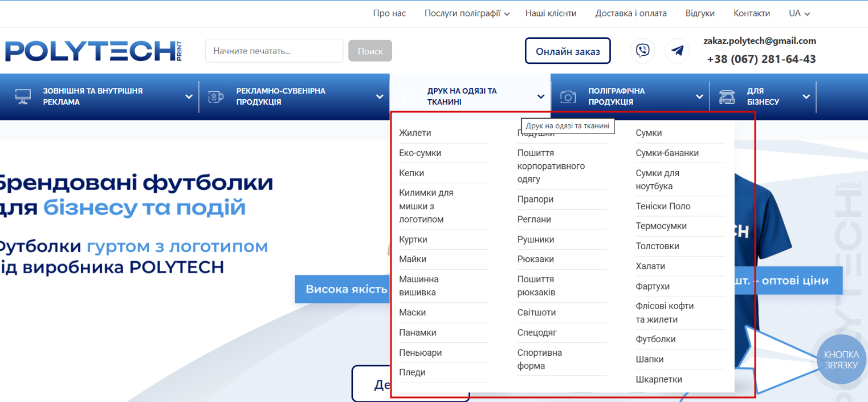Select Машинна вишивка menu item

coord(419,286)
